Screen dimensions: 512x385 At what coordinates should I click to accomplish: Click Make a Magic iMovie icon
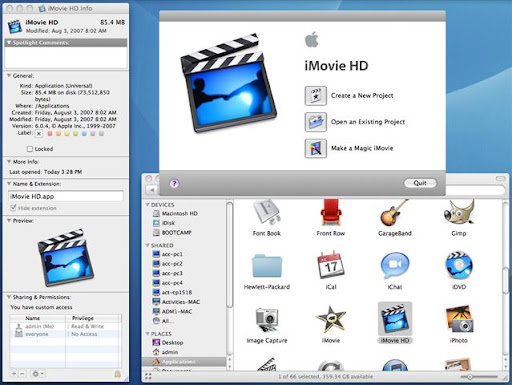point(315,148)
